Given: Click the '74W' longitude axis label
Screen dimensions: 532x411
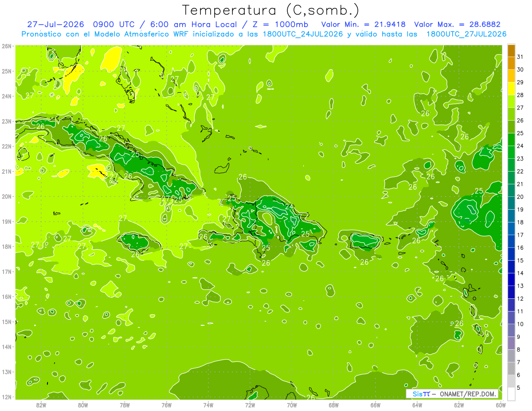Looking at the screenshot, I should tap(208, 405).
